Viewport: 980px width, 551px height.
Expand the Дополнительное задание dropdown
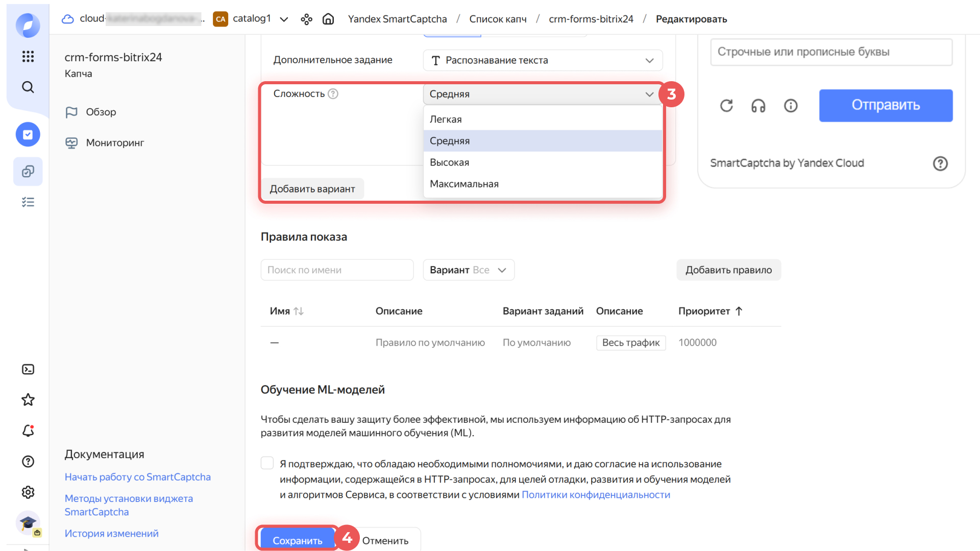click(542, 60)
